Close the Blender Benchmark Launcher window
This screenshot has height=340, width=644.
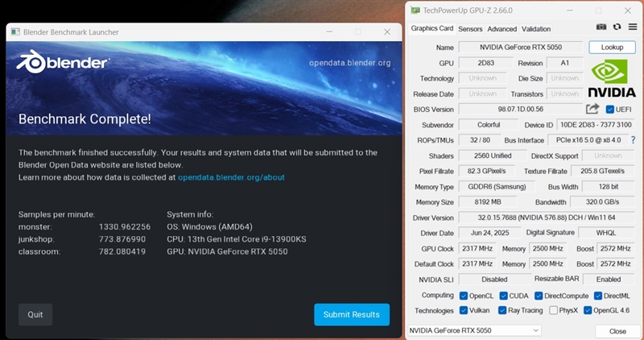387,32
